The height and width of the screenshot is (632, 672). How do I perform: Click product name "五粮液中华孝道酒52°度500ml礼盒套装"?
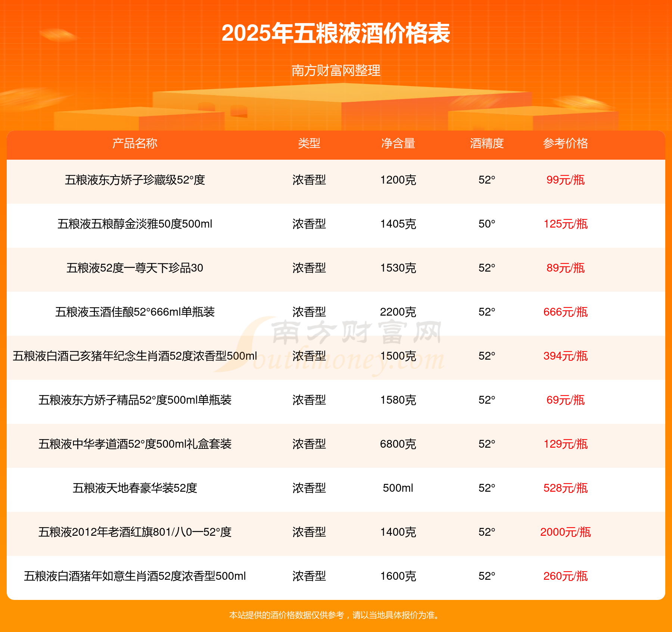pos(135,444)
